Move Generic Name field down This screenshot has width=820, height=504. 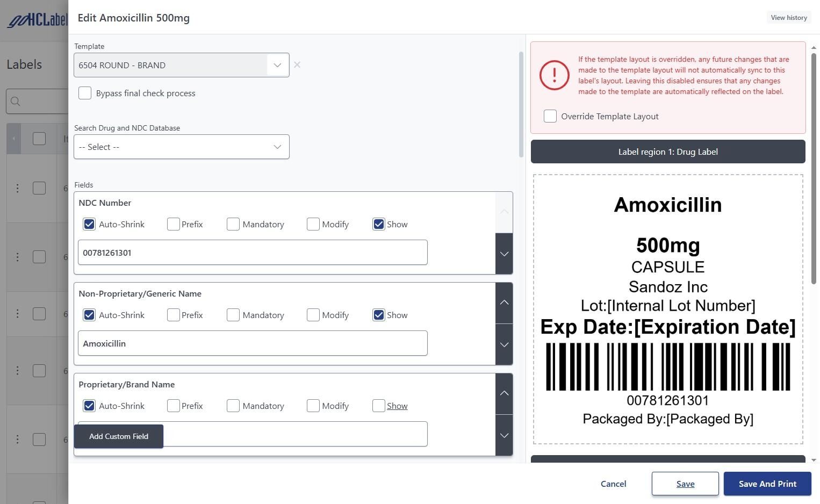click(504, 344)
